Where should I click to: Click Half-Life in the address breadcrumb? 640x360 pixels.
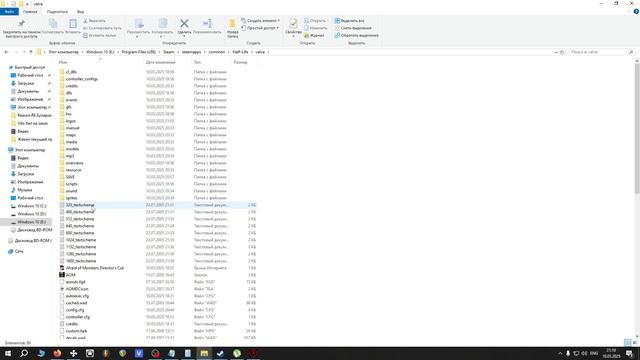(240, 52)
